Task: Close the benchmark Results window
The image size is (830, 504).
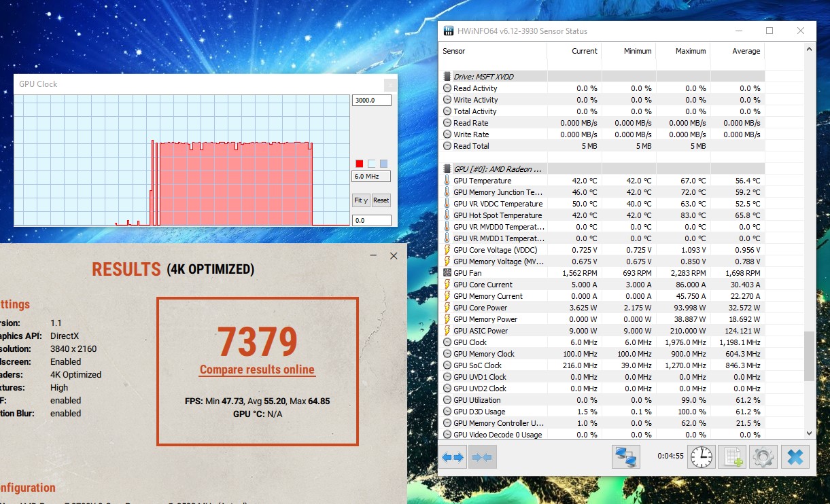Action: (x=394, y=256)
